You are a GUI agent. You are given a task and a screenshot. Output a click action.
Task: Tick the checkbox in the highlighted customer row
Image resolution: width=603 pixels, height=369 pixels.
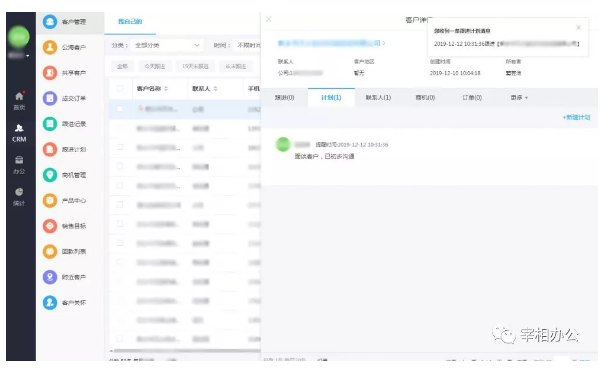point(120,109)
